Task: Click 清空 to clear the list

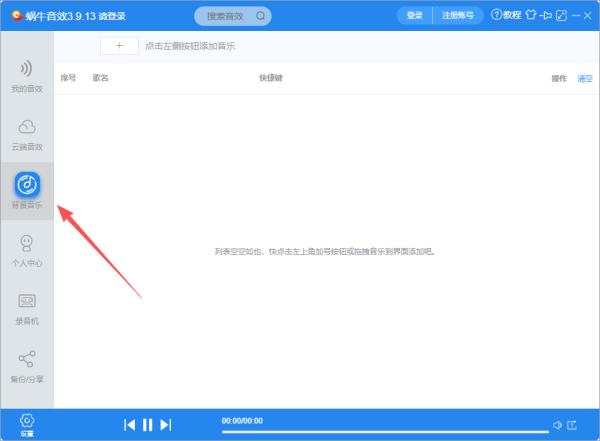Action: pyautogui.click(x=585, y=79)
